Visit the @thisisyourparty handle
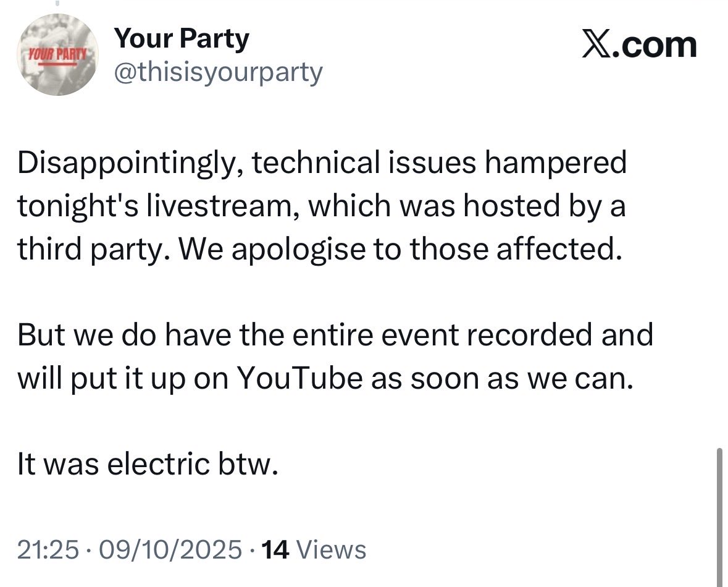The image size is (728, 587). coord(218,73)
